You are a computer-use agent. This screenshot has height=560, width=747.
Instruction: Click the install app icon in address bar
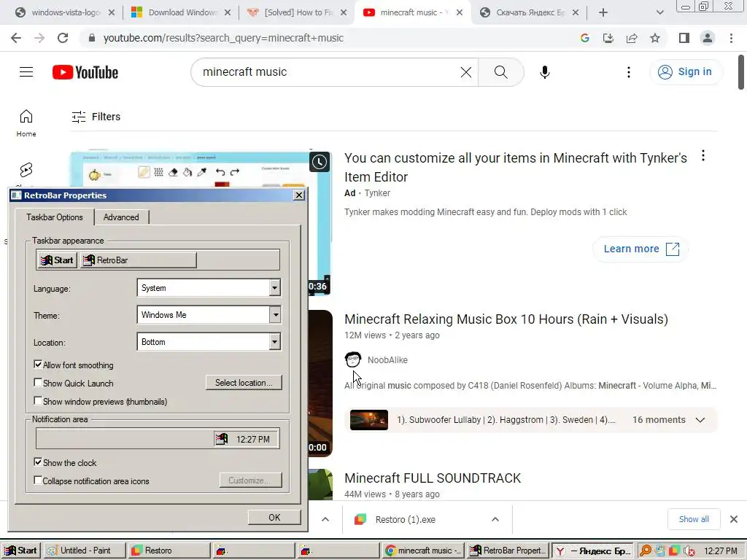pyautogui.click(x=608, y=38)
